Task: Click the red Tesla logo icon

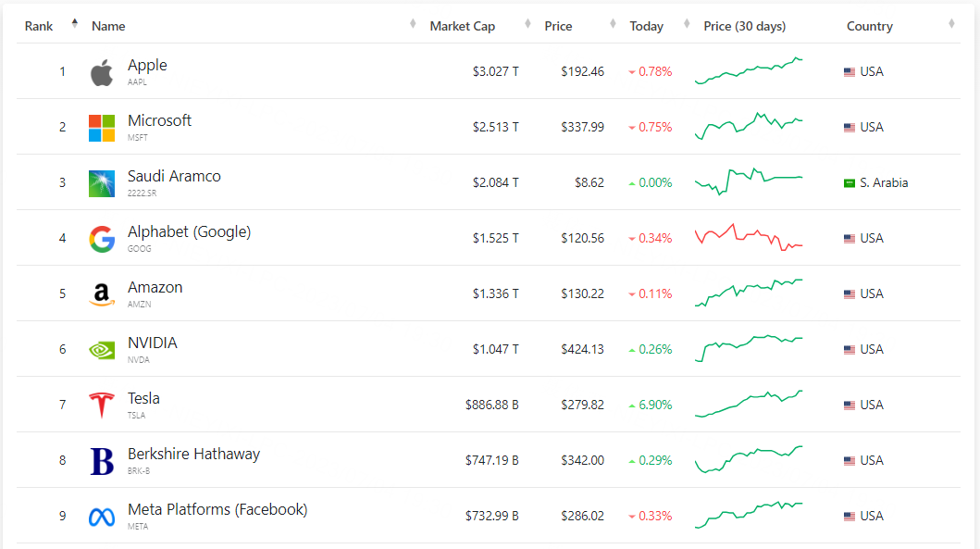Action: [102, 406]
